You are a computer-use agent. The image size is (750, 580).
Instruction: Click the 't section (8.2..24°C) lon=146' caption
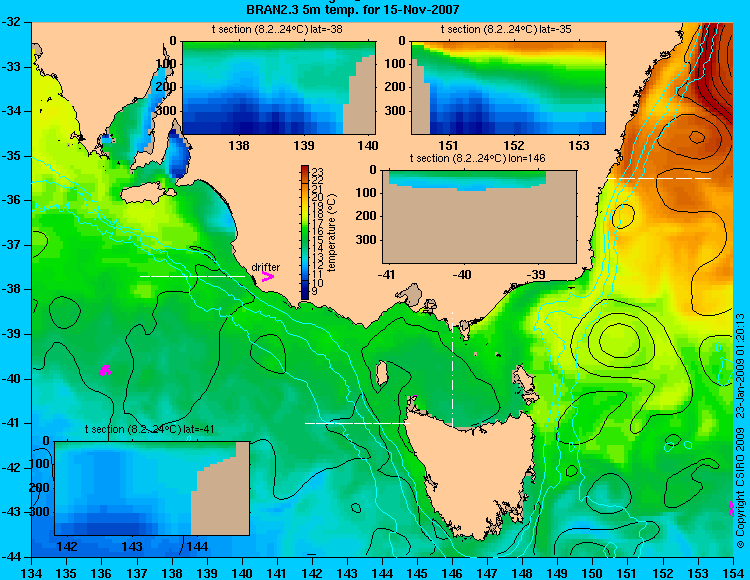coord(477,158)
